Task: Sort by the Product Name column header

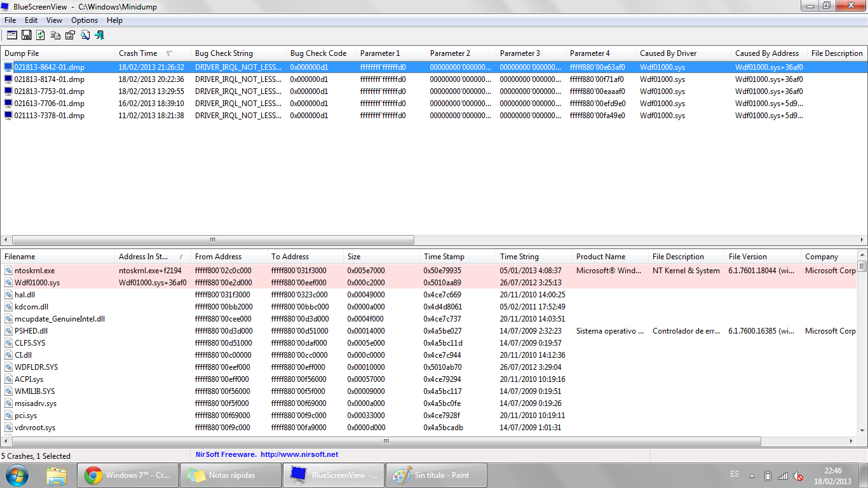Action: point(610,257)
